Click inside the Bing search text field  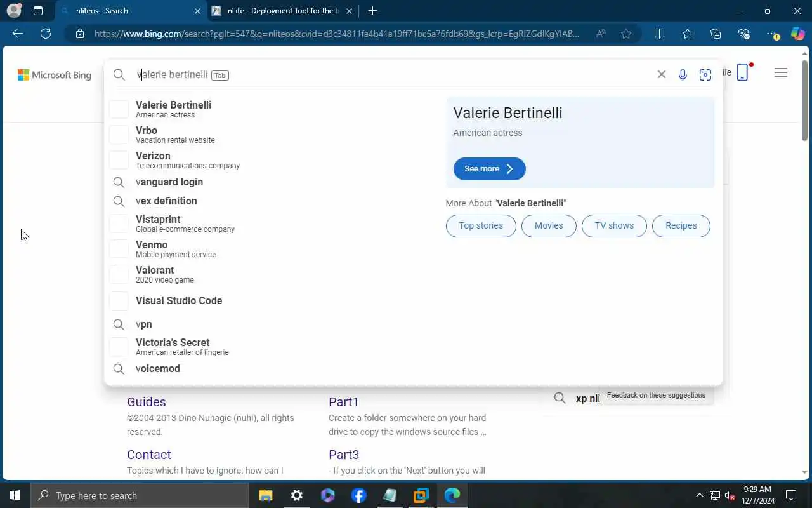pos(393,75)
